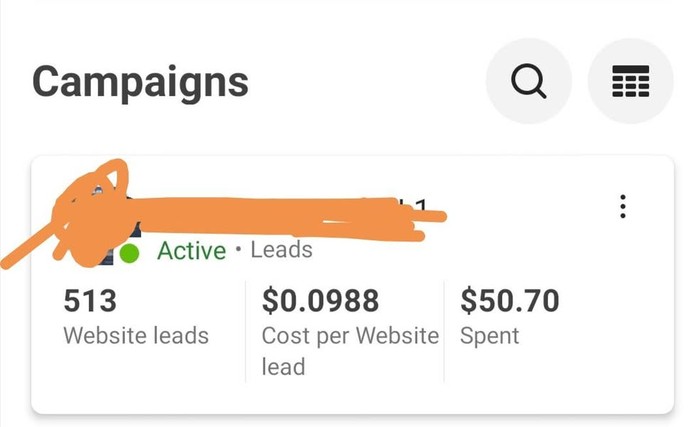
Task: Click the table columns view icon
Action: [630, 82]
